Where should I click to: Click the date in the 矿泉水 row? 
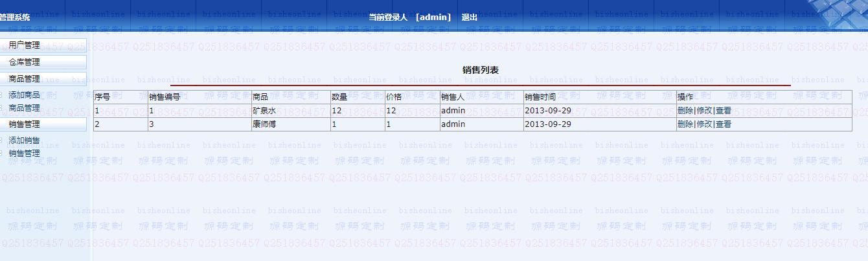tap(548, 111)
